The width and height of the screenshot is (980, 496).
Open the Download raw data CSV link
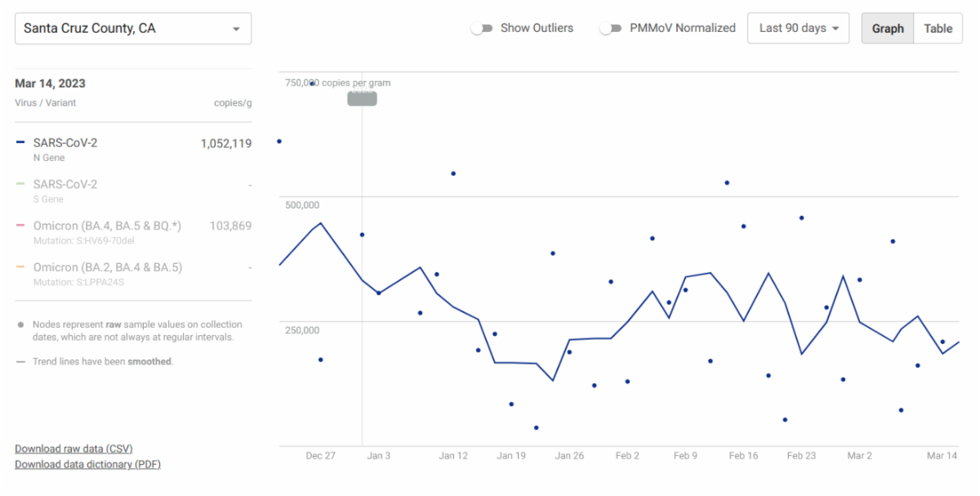tap(73, 449)
